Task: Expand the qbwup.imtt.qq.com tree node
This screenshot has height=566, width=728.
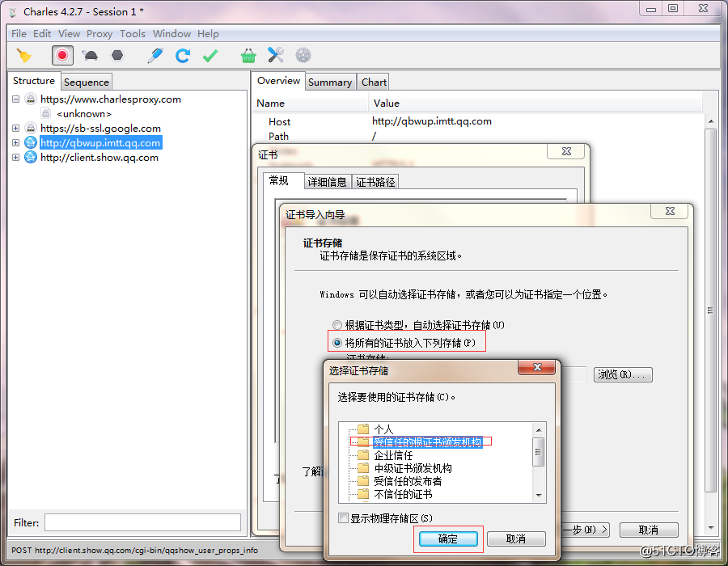Action: tap(16, 143)
